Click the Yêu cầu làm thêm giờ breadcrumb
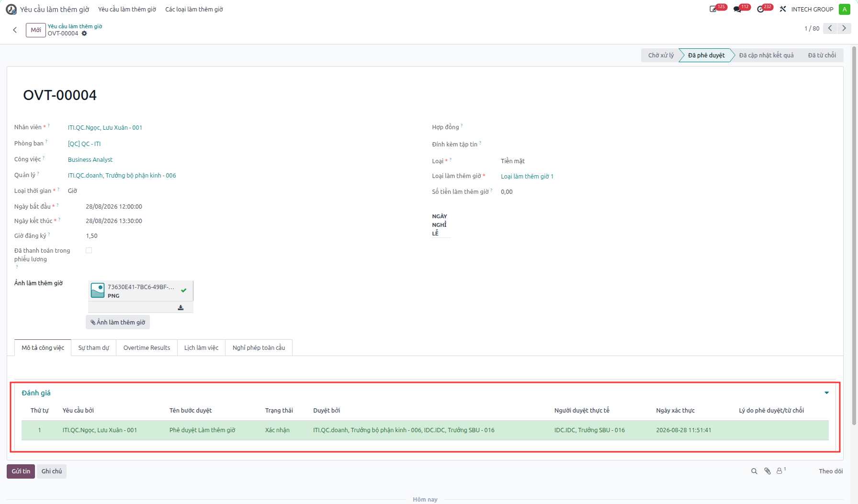The image size is (858, 504). tap(75, 26)
